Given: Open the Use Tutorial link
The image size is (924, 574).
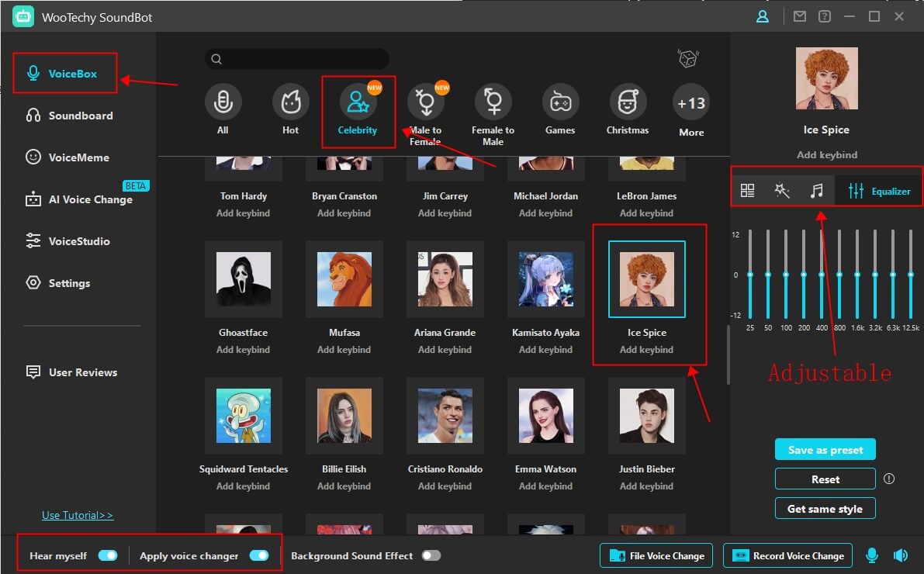Looking at the screenshot, I should tap(78, 515).
